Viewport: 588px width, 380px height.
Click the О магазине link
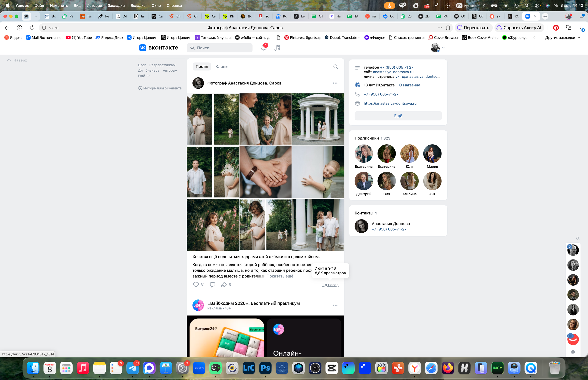tap(409, 85)
